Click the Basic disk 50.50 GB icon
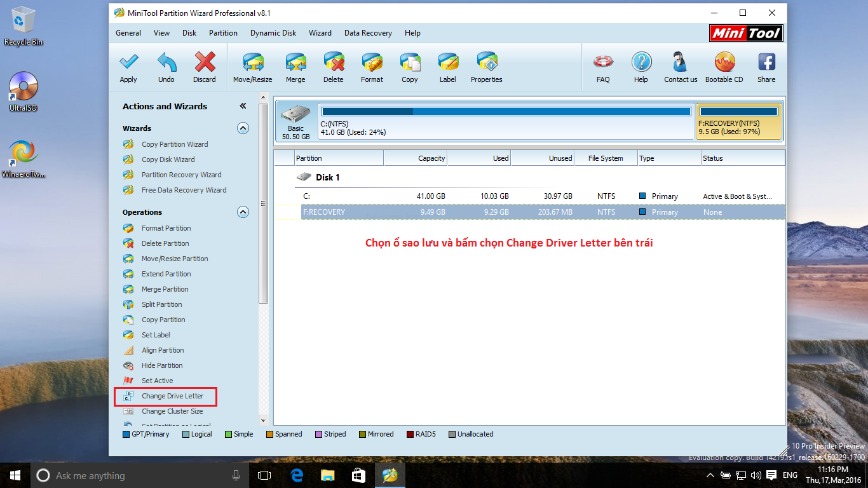 pyautogui.click(x=295, y=123)
